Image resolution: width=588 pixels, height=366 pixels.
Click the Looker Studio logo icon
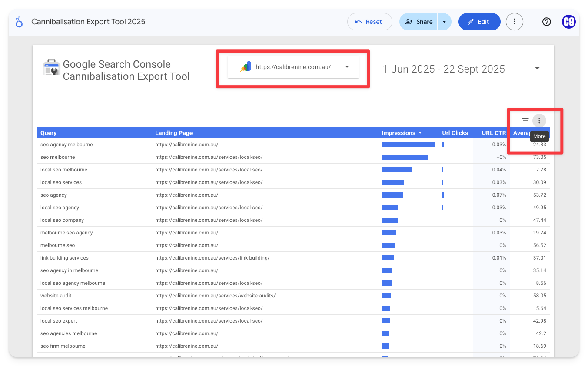coord(19,22)
